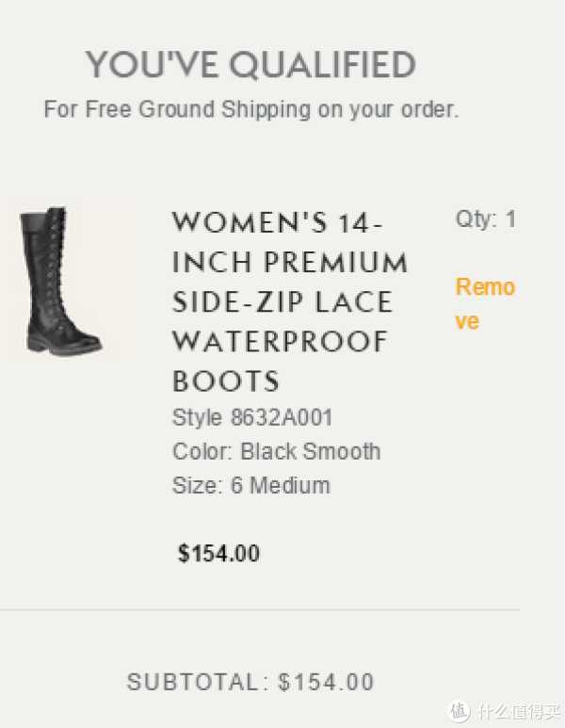This screenshot has height=728, width=565.
Task: Click the SIDE-ZIP LACE title line
Action: click(x=282, y=301)
